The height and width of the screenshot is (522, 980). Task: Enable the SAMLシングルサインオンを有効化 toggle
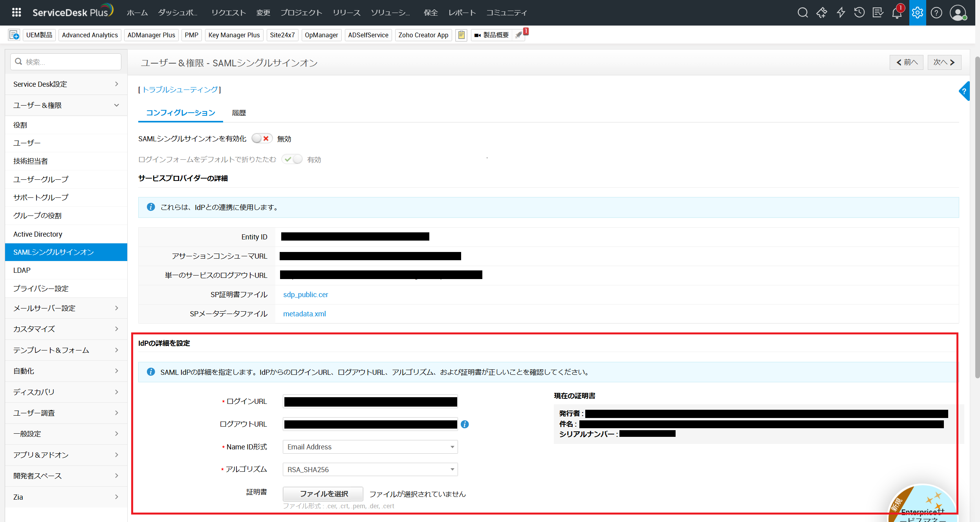(262, 139)
